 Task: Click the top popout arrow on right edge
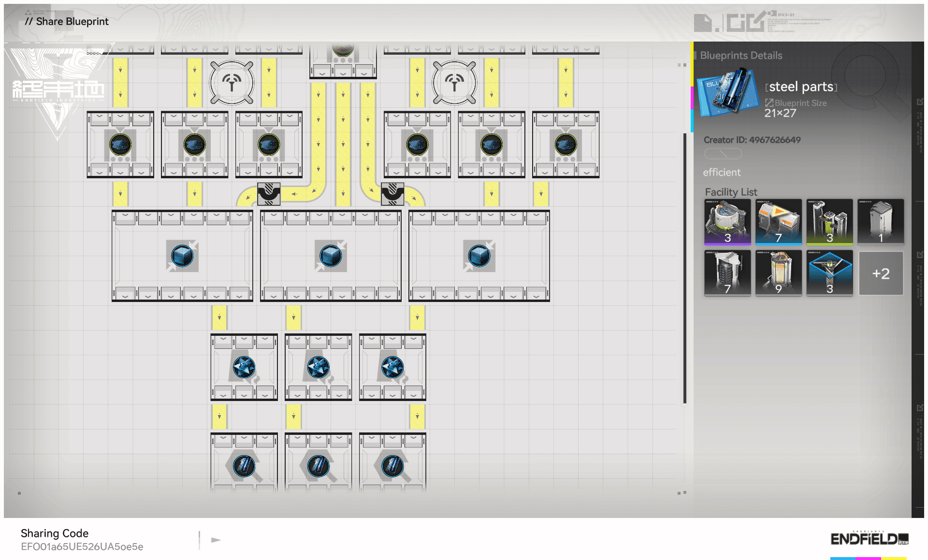click(x=920, y=101)
